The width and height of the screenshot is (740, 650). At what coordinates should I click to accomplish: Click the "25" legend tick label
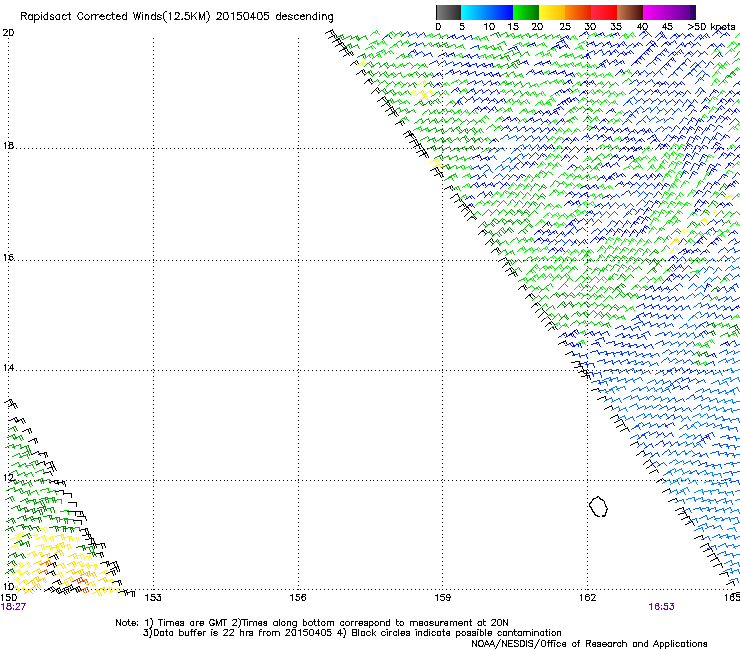tap(565, 27)
